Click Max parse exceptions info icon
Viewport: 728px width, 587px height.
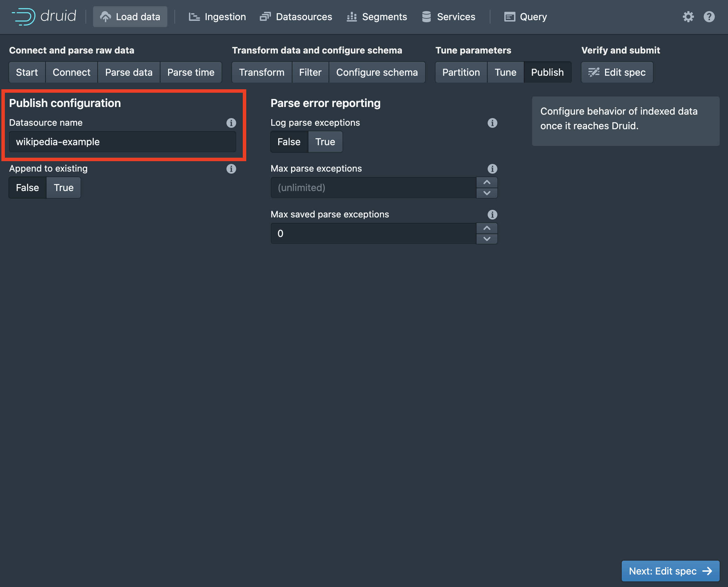click(492, 169)
